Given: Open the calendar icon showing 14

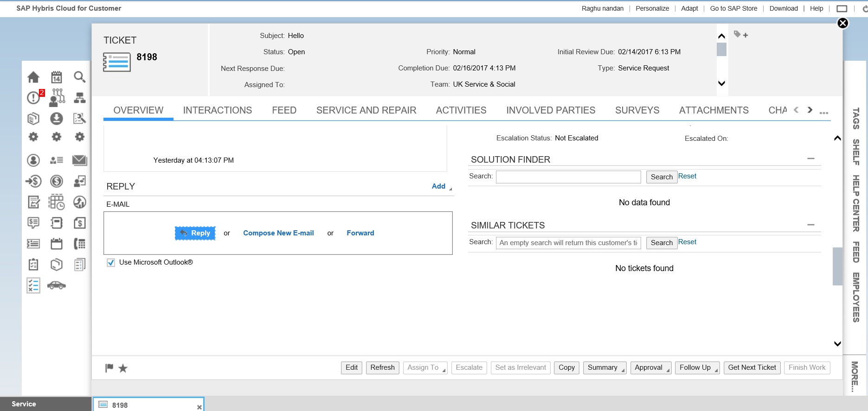Looking at the screenshot, I should [57, 77].
